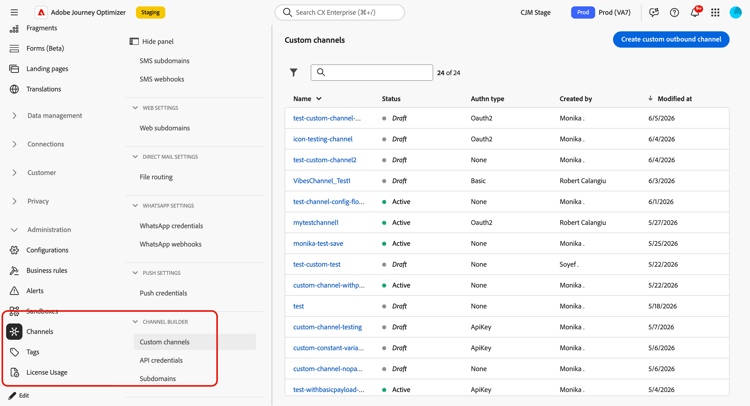This screenshot has height=406, width=750.
Task: Open the AI assistant chat icon
Action: pos(654,12)
